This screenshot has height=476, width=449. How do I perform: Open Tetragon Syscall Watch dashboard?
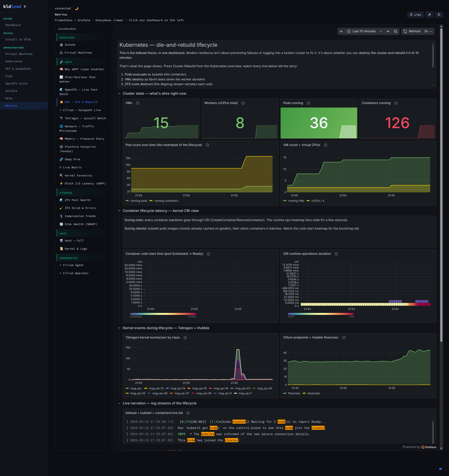coord(83,118)
